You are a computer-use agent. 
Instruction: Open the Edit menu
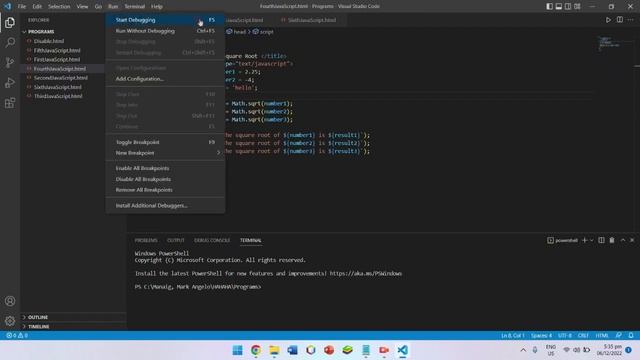pyautogui.click(x=37, y=6)
